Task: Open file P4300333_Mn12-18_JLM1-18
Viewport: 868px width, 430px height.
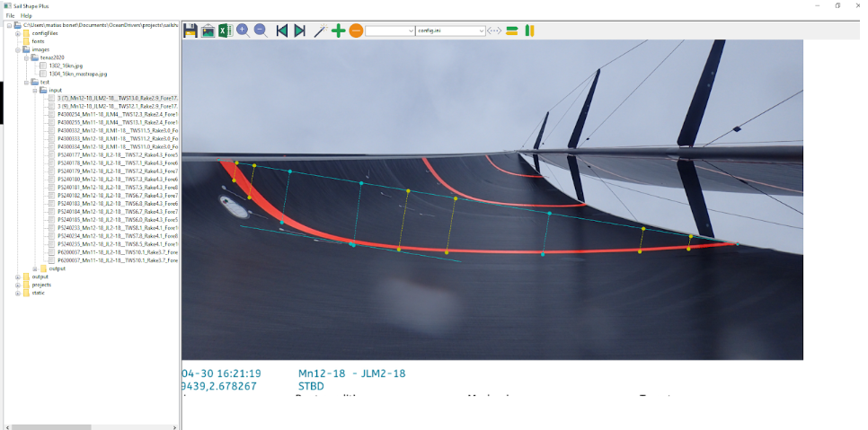Action: pyautogui.click(x=117, y=139)
